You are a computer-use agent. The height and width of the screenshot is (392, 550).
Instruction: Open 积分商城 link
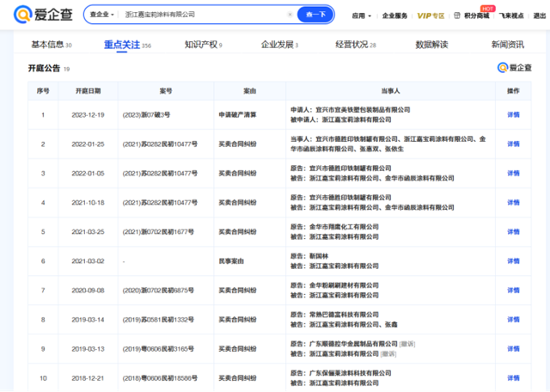476,15
